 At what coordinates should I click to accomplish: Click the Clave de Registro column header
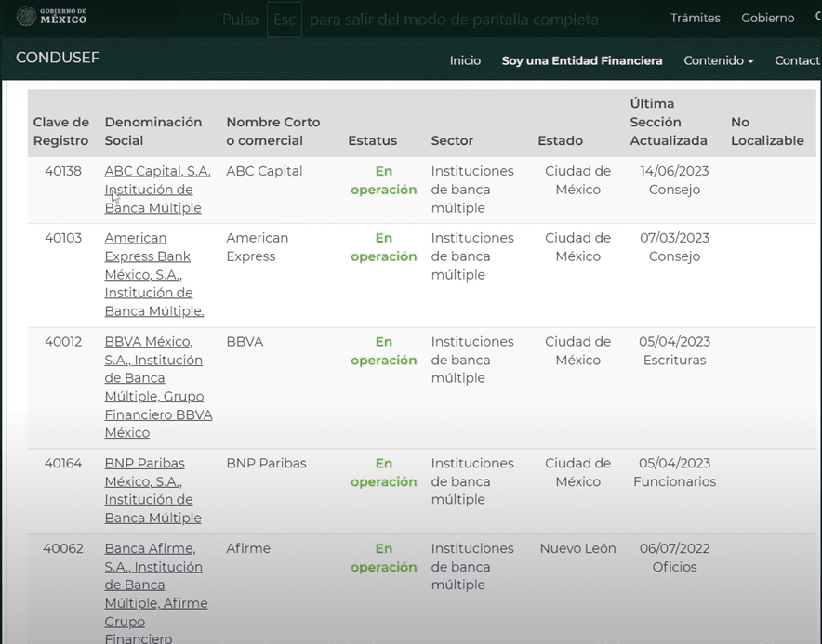pyautogui.click(x=61, y=131)
